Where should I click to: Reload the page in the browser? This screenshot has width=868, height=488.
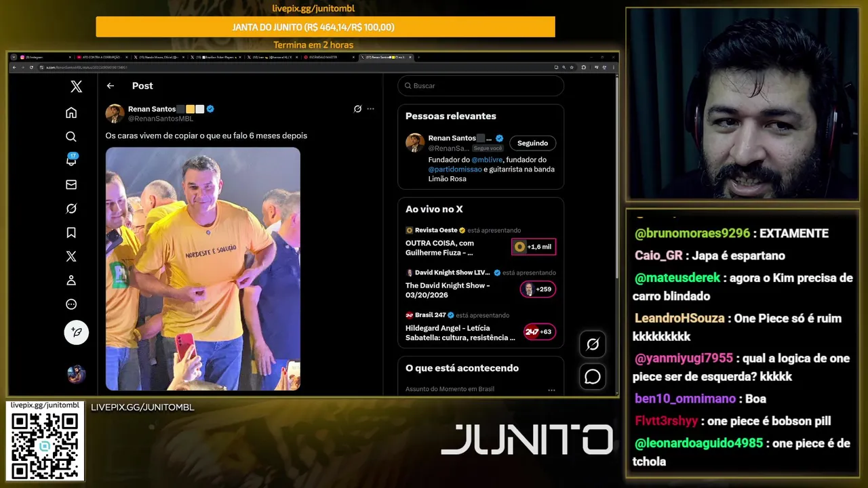31,67
